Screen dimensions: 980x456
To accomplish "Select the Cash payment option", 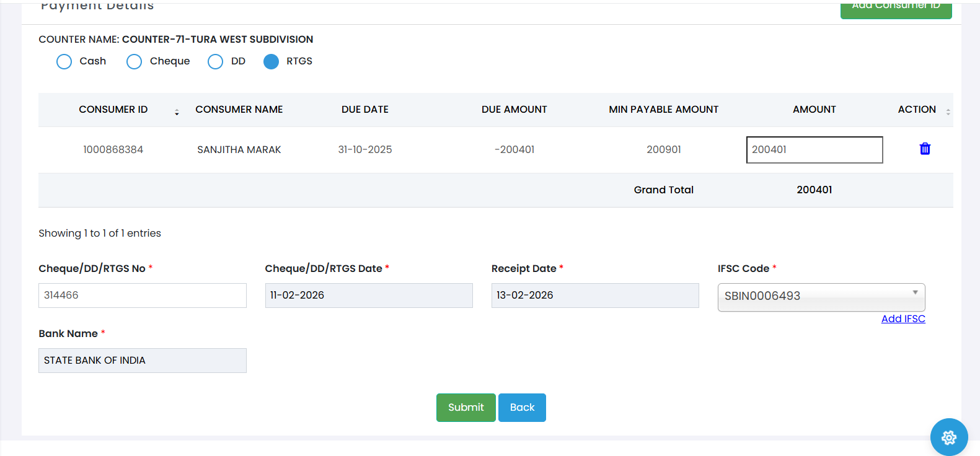I will (64, 61).
